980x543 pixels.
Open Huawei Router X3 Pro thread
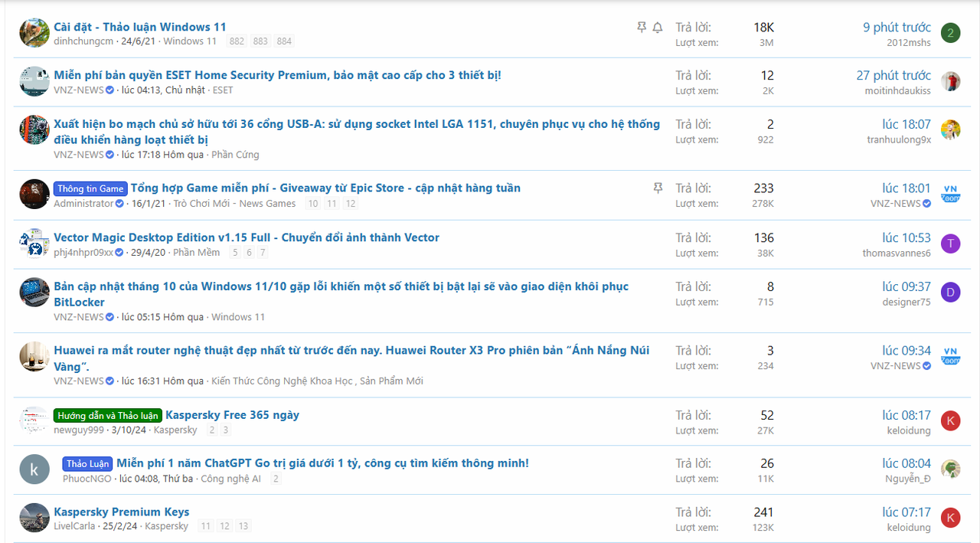click(x=351, y=358)
